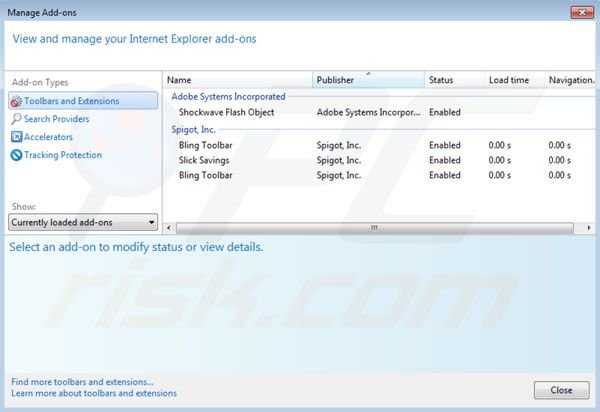Click the Toolbars and Extensions gear icon
600x412 pixels.
click(x=16, y=101)
